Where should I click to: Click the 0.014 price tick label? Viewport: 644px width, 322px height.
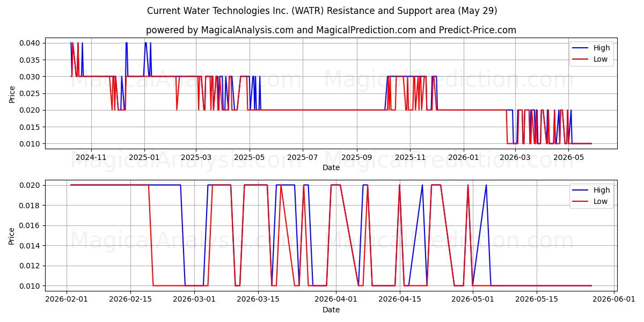point(30,246)
